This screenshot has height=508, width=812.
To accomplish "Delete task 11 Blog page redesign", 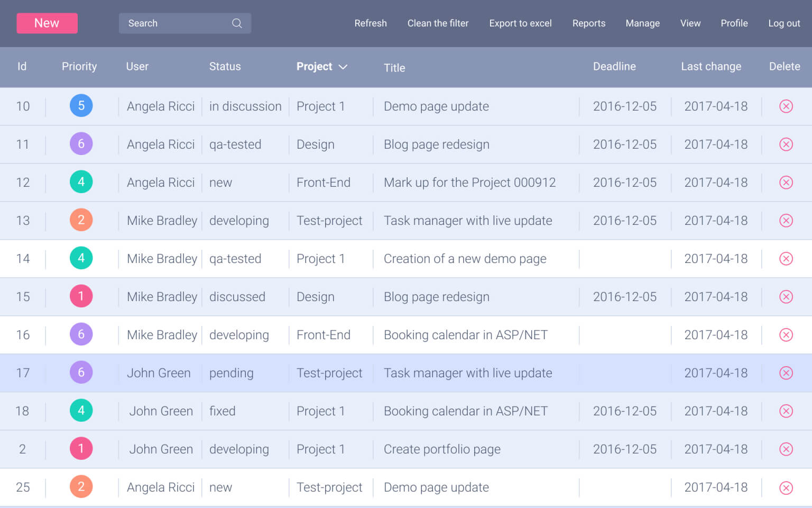I will click(786, 144).
